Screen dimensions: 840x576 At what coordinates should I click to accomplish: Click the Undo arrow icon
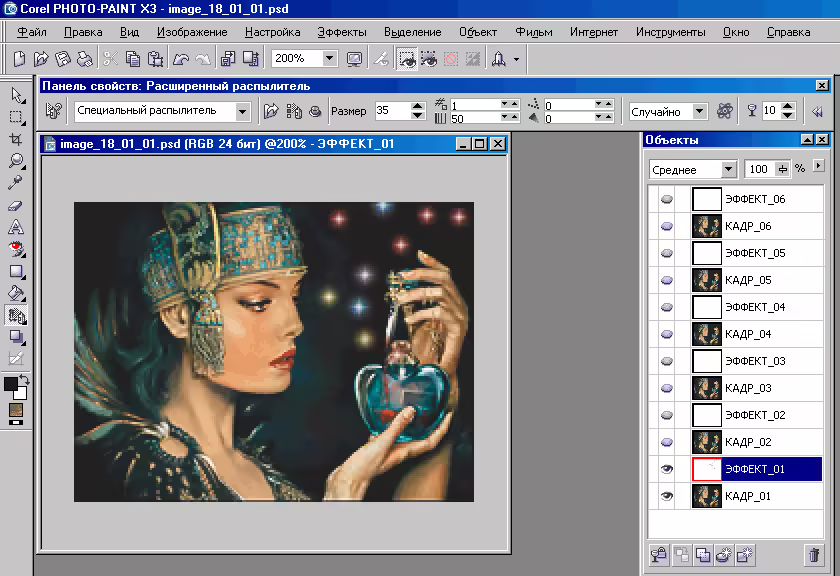coord(181,58)
